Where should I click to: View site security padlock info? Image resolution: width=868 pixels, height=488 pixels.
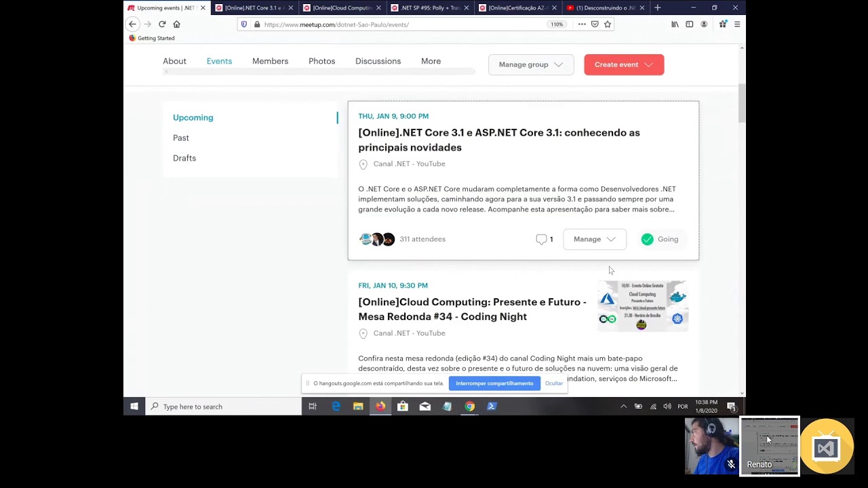pos(256,24)
